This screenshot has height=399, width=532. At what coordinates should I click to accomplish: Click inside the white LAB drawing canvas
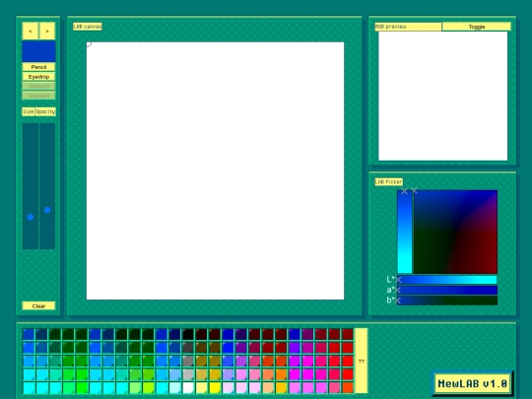point(215,170)
